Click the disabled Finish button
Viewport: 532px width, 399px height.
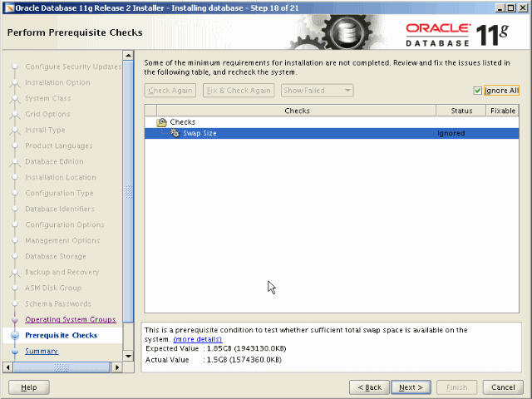tap(456, 387)
